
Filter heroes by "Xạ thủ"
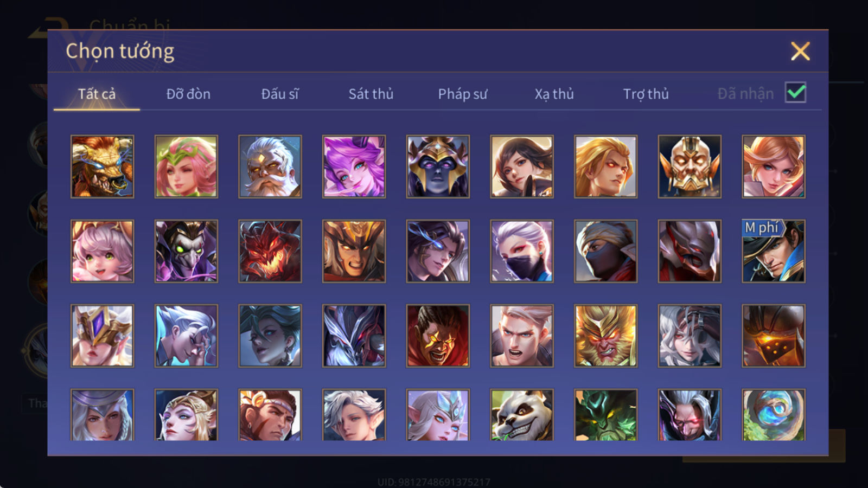coord(554,94)
